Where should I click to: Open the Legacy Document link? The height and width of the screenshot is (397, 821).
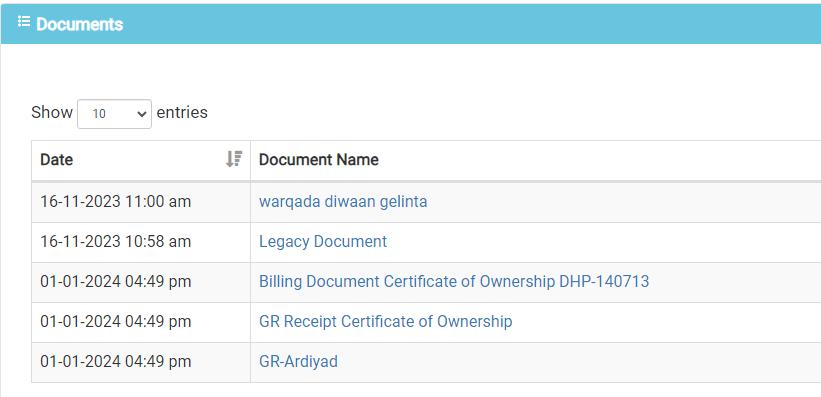pos(323,241)
